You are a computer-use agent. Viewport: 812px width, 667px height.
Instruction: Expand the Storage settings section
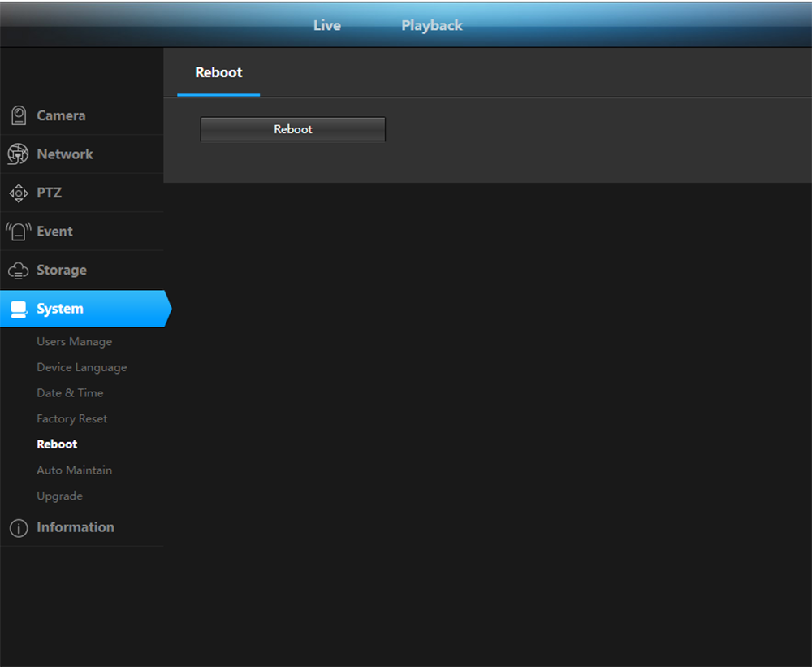(62, 271)
